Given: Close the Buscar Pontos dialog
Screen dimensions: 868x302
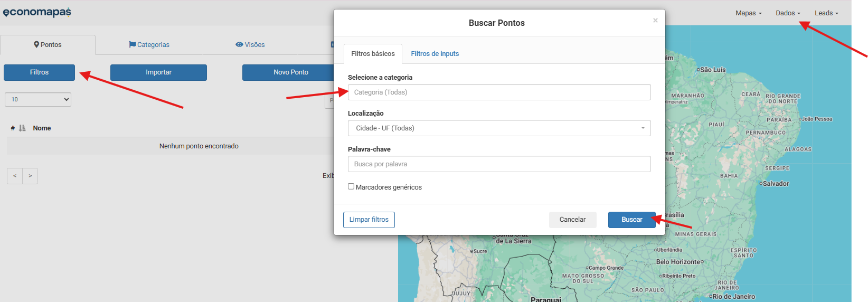Looking at the screenshot, I should click(655, 21).
